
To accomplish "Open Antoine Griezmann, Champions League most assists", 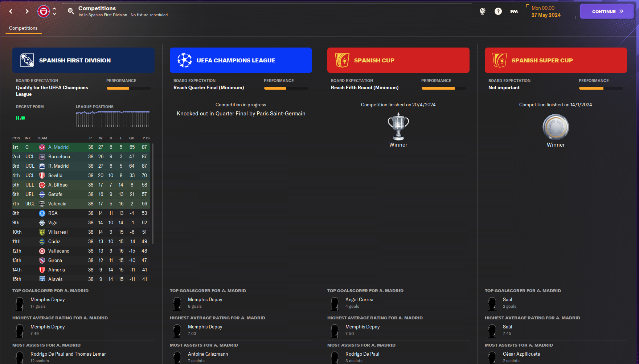I will pyautogui.click(x=208, y=354).
